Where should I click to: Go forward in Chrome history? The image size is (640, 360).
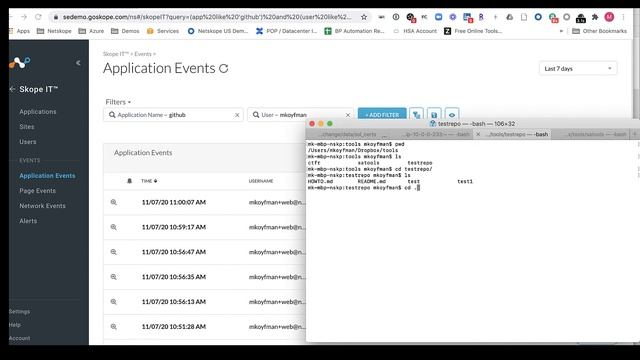coord(24,17)
